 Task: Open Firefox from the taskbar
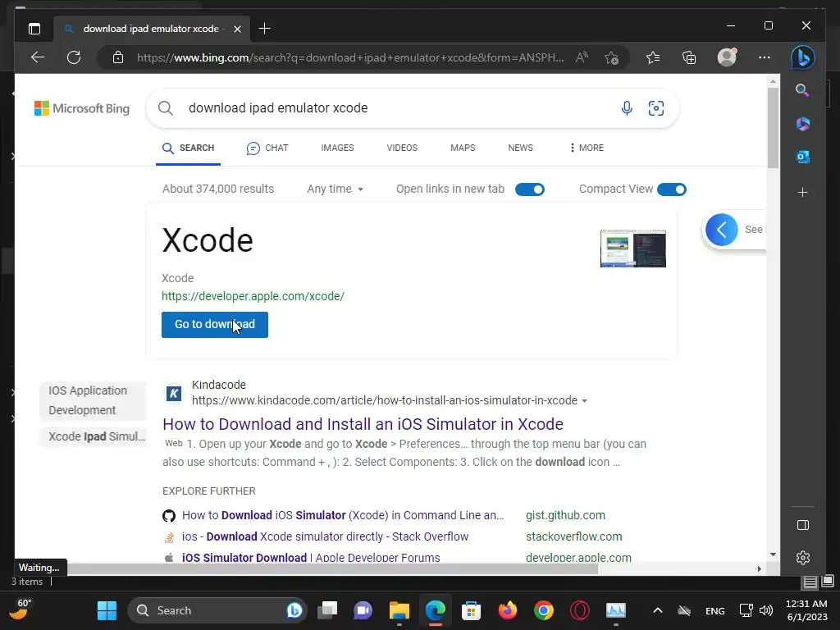[x=507, y=610]
